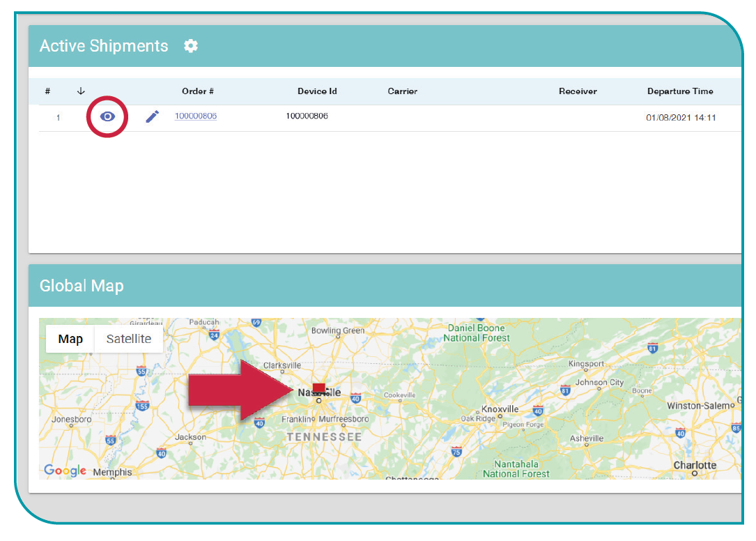Screen dimensions: 756x541
Task: Click the TENNESSEE state label
Action: 324,436
